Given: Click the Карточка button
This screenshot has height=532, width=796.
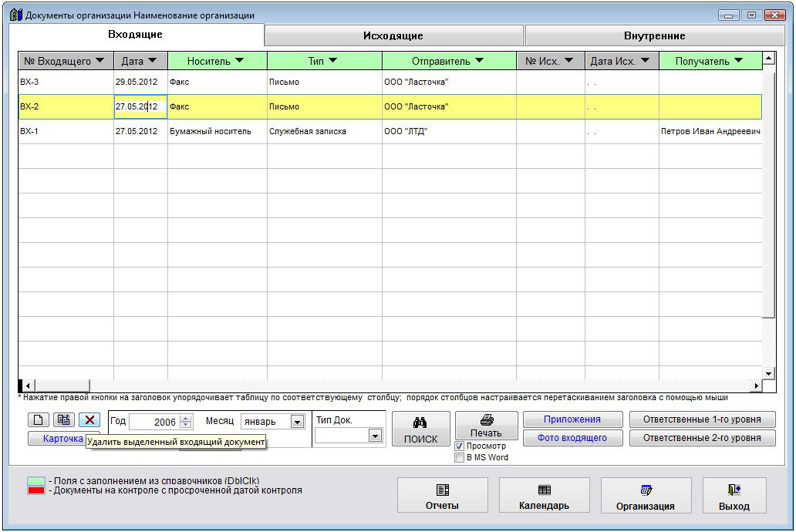Looking at the screenshot, I should (56, 438).
